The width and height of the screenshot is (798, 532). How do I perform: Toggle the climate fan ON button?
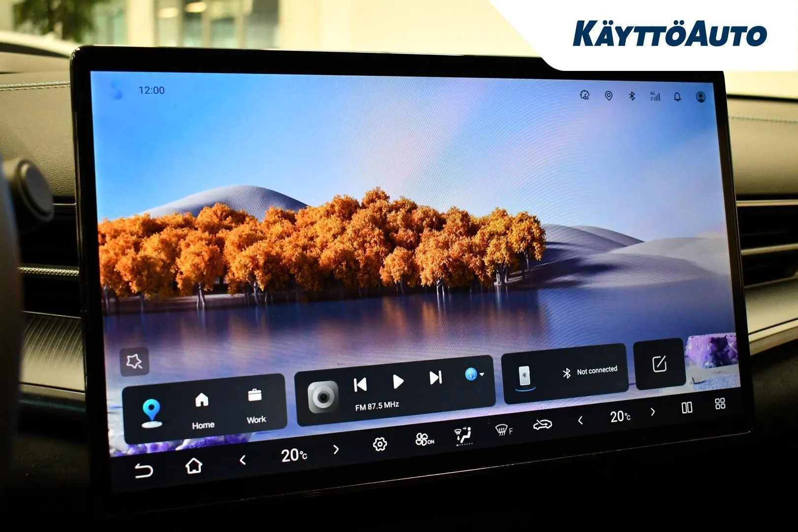point(424,439)
